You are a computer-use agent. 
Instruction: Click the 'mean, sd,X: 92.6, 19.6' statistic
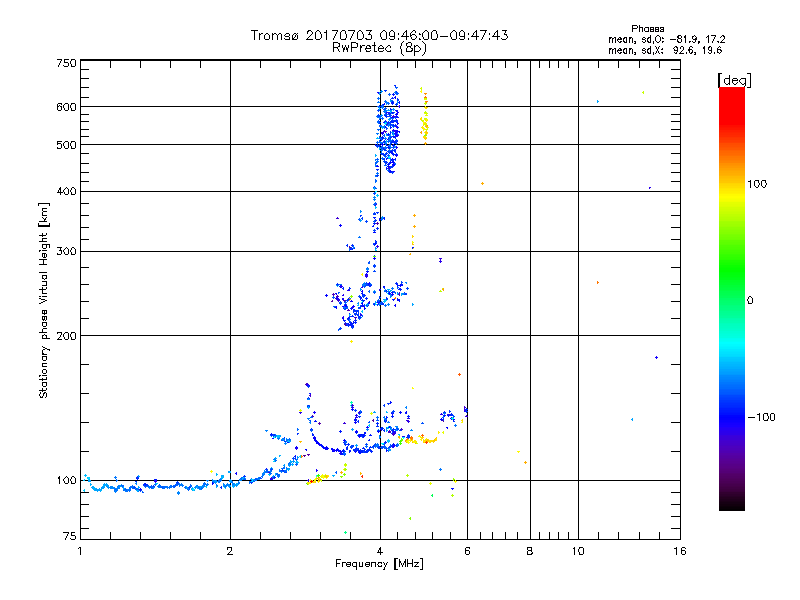(665, 50)
